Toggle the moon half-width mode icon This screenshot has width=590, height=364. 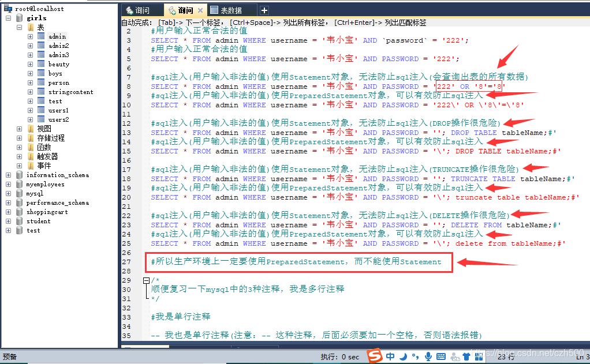403,356
